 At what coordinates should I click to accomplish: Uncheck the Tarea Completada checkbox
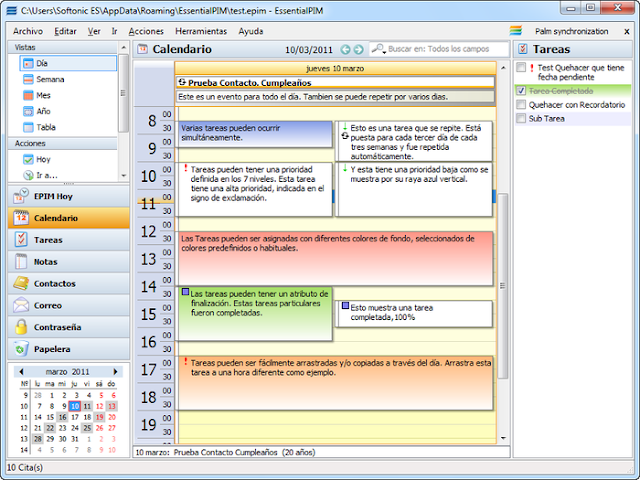[x=521, y=91]
